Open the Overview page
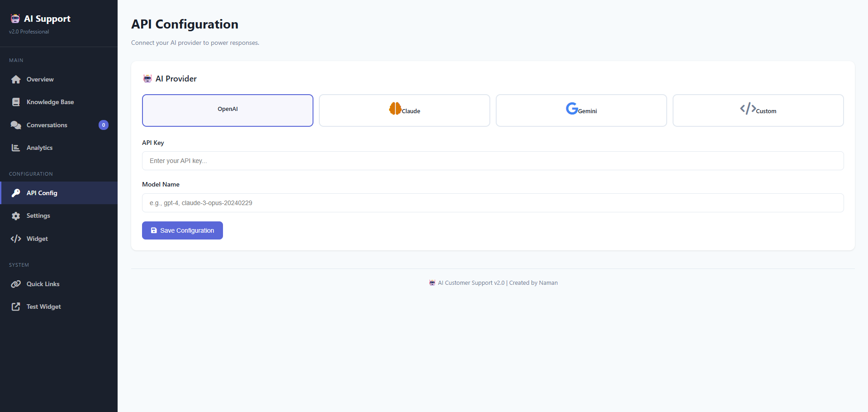This screenshot has height=412, width=868. coord(59,79)
